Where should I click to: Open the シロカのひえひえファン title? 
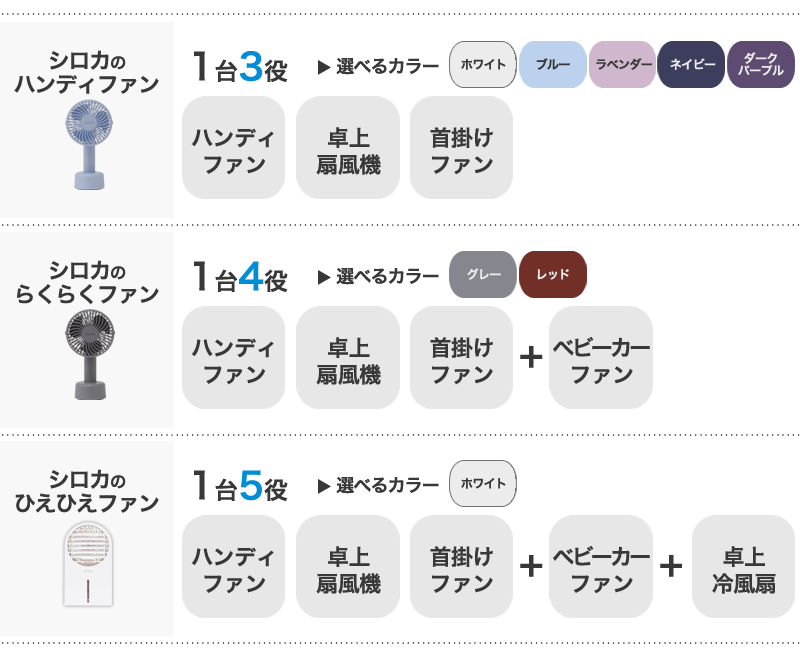pos(87,492)
